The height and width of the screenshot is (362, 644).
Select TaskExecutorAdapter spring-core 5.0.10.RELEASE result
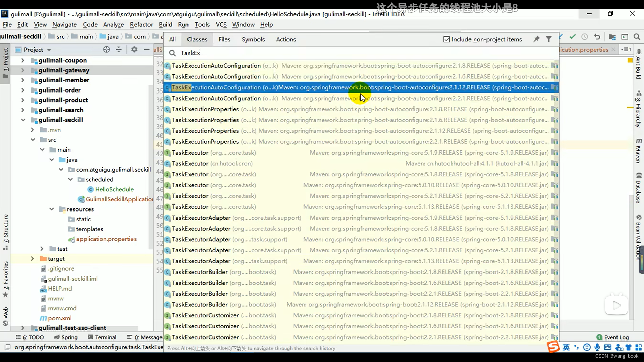pos(361,239)
